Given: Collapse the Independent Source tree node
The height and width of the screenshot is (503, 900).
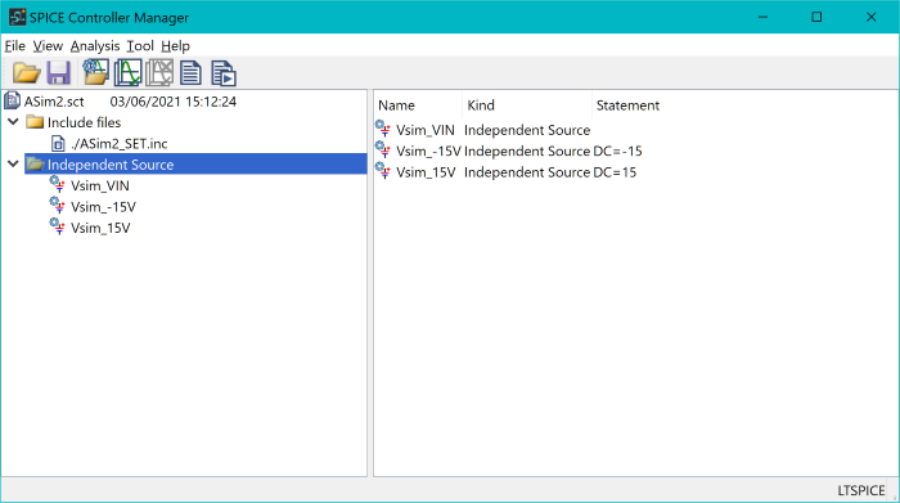Looking at the screenshot, I should 13,164.
